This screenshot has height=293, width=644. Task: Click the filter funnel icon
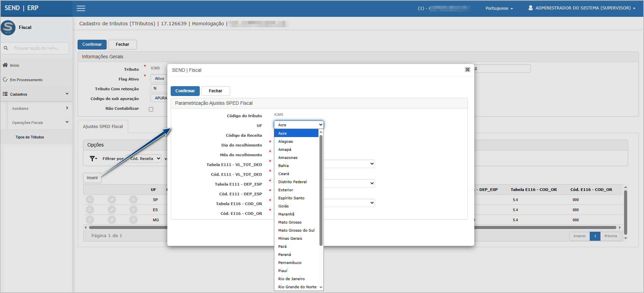click(x=92, y=159)
